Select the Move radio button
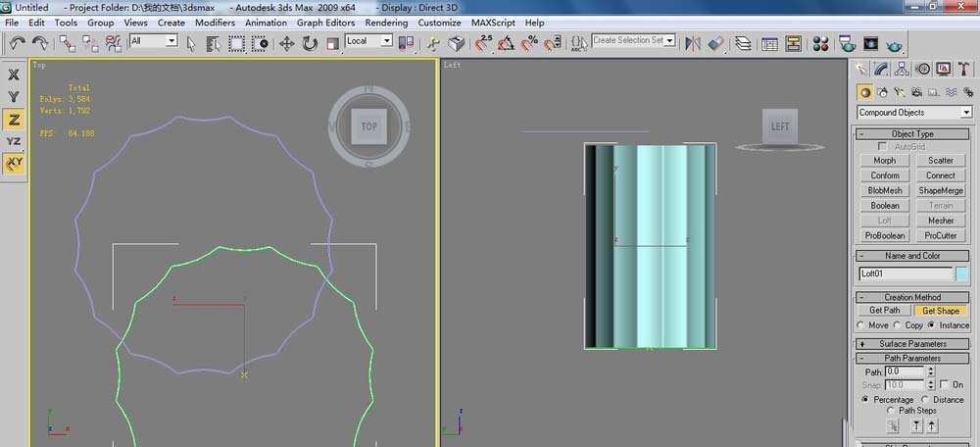 click(860, 325)
